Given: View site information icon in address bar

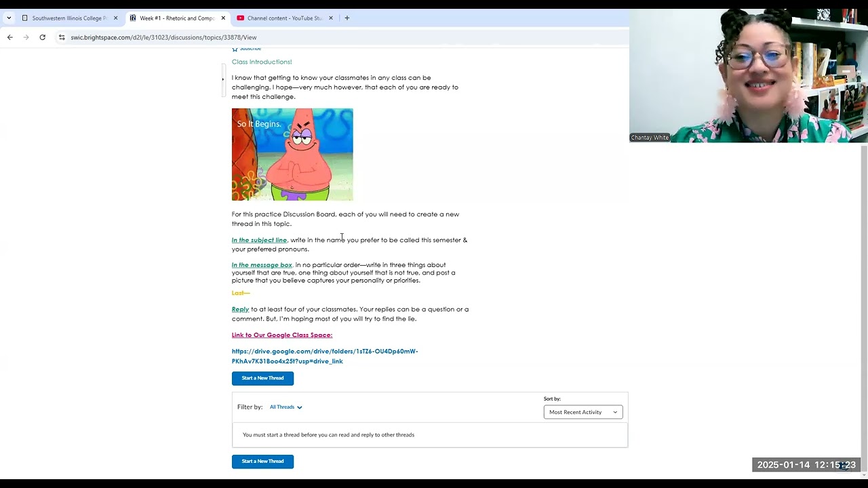Looking at the screenshot, I should point(62,37).
